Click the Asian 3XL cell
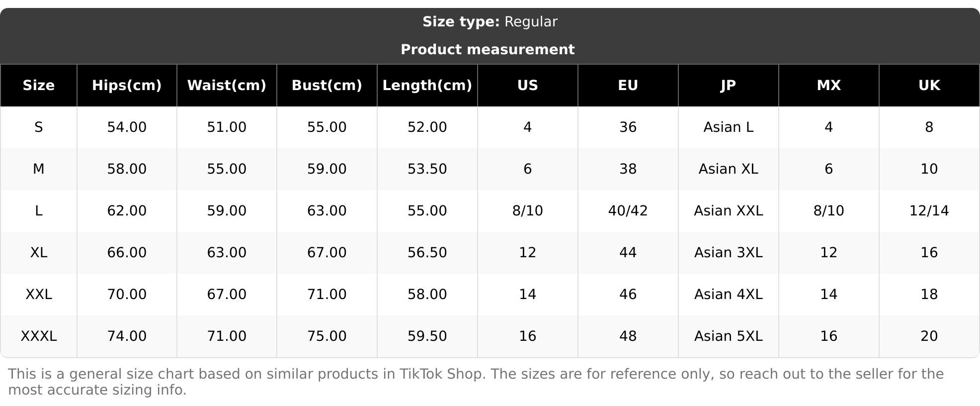The height and width of the screenshot is (406, 980). pos(728,253)
